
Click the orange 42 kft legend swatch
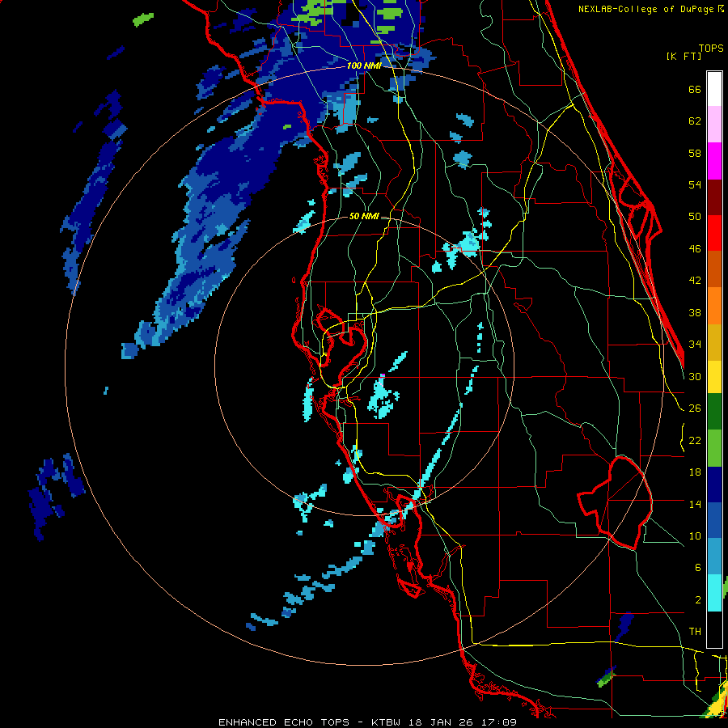click(x=714, y=305)
